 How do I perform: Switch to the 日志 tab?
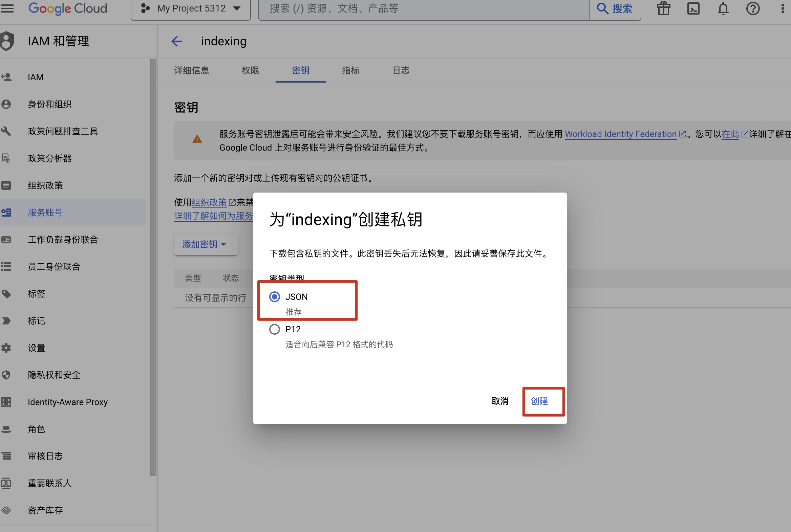point(401,71)
